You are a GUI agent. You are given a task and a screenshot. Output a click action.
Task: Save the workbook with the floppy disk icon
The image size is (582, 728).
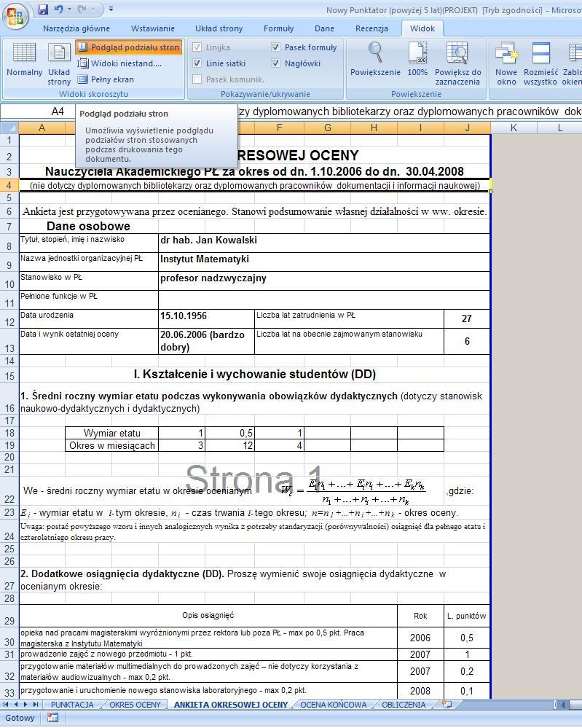(43, 9)
